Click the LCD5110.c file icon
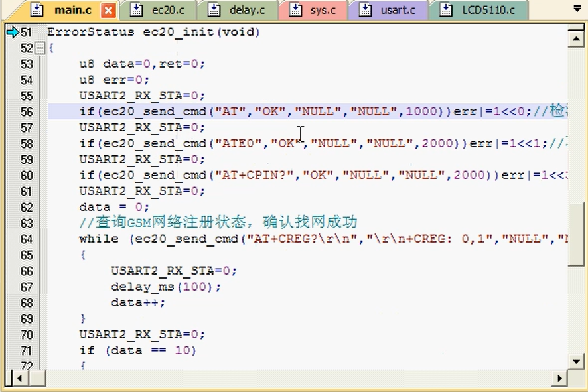 coord(445,10)
